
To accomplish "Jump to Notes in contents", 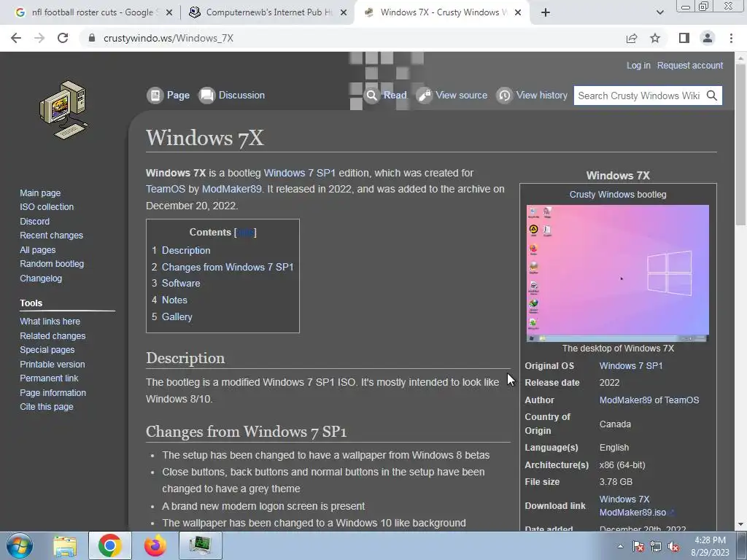I will (x=174, y=300).
